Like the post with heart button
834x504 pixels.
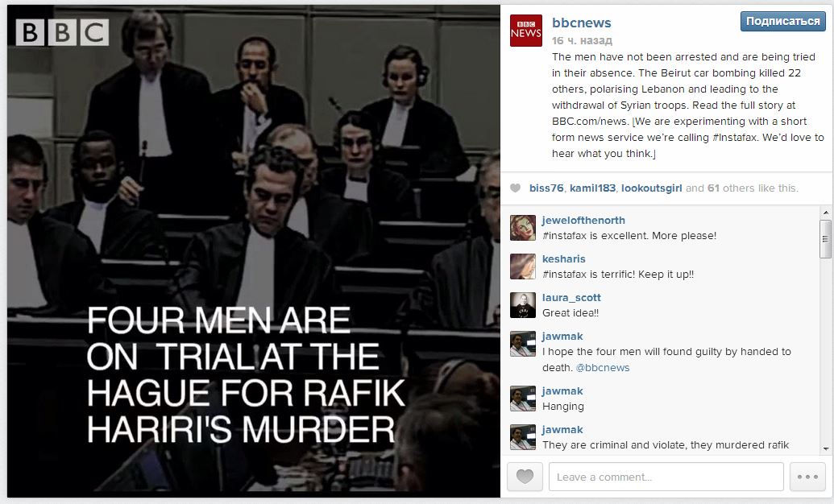point(525,477)
